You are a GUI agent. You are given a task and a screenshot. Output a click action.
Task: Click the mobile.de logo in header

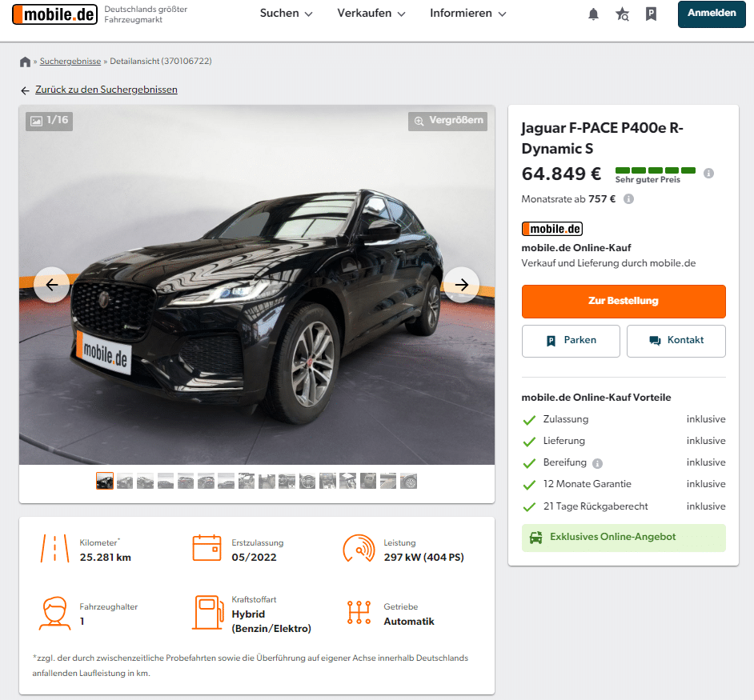54,14
